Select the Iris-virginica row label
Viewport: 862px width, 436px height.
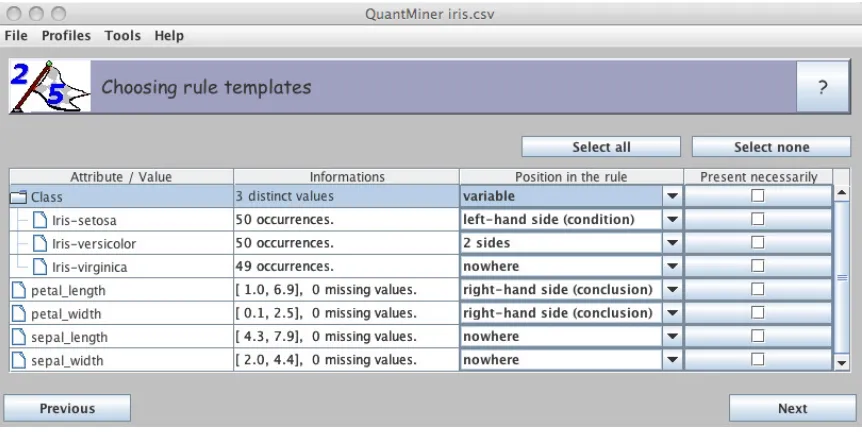click(90, 267)
